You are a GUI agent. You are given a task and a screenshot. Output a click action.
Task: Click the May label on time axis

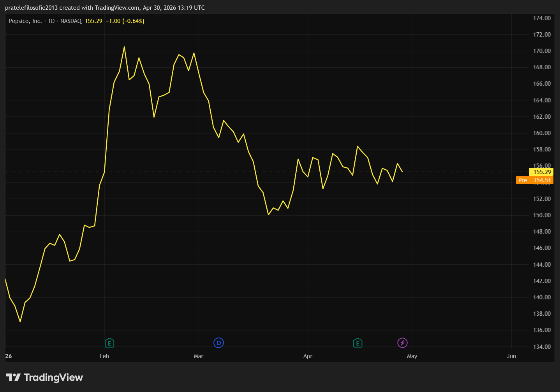[412, 356]
